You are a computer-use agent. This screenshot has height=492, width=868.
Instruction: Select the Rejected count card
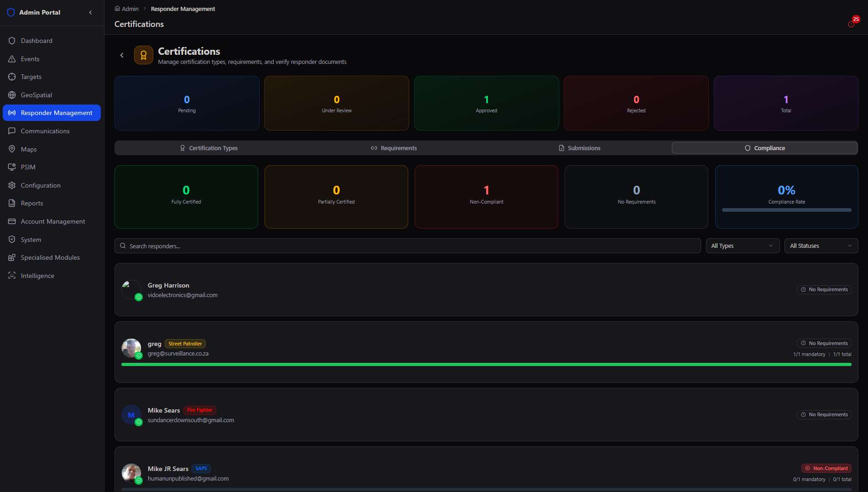coord(636,103)
